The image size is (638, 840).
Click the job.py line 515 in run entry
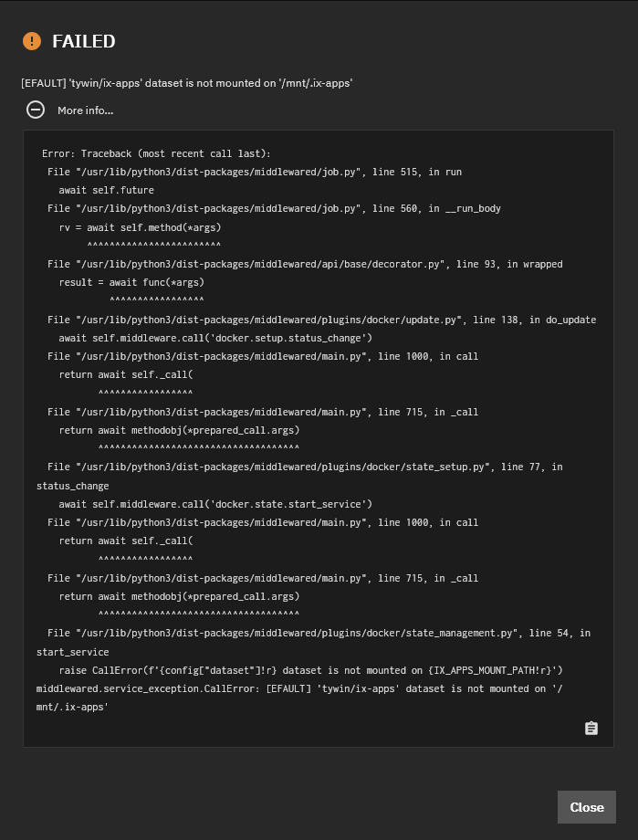pyautogui.click(x=255, y=172)
